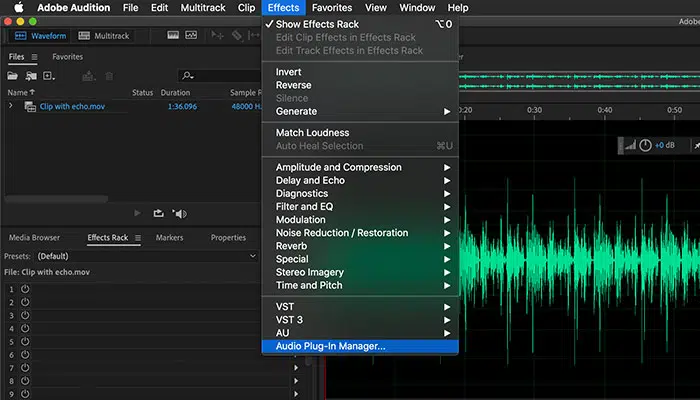Switch to Multitrack editor view
This screenshot has height=400, width=700.
point(104,36)
